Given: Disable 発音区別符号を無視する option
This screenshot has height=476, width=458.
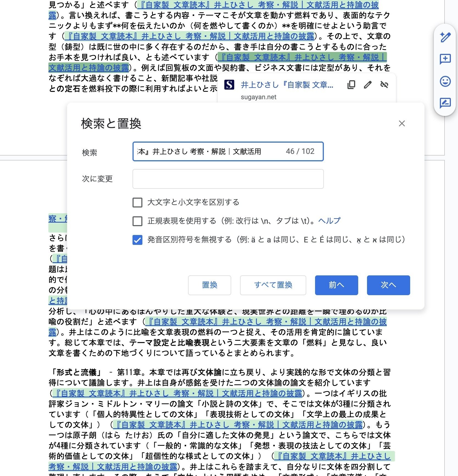Looking at the screenshot, I should [137, 239].
